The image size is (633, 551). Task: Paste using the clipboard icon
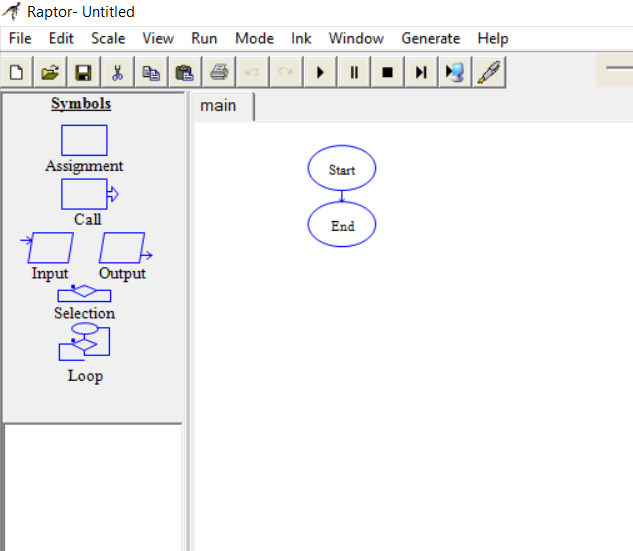pos(185,73)
